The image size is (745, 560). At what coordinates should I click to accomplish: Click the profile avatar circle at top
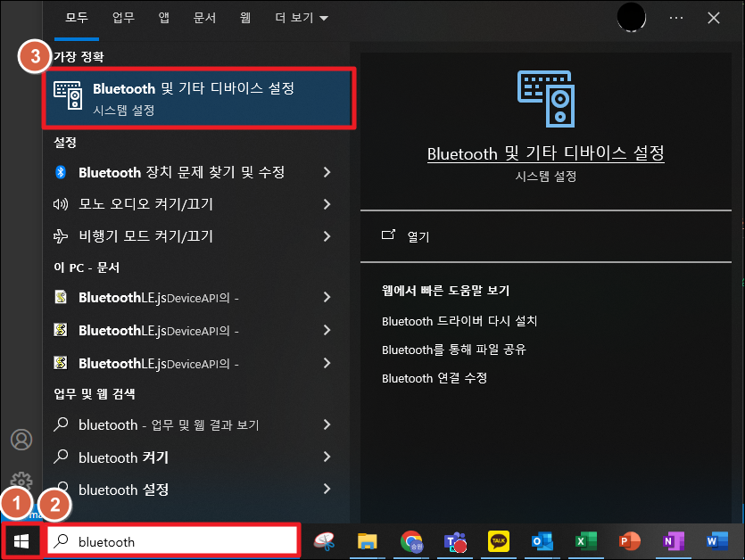(x=631, y=17)
